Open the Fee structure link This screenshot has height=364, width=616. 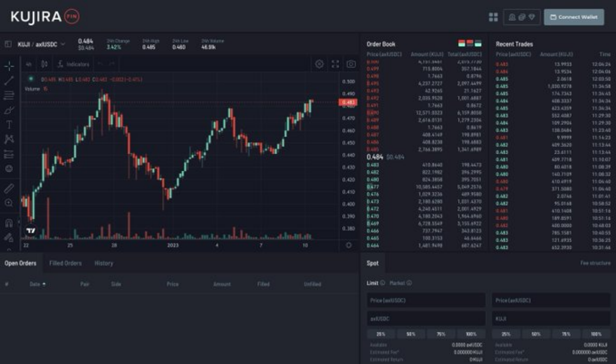pos(595,263)
